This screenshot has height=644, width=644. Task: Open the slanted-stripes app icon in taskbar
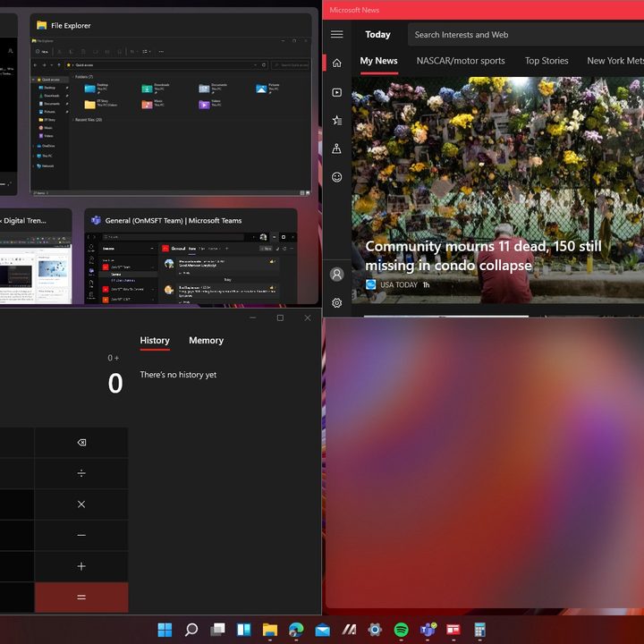click(x=349, y=629)
